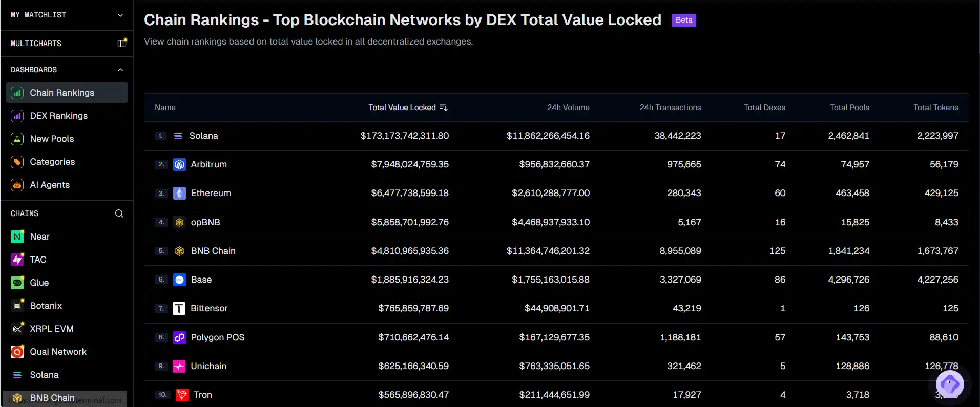This screenshot has height=407, width=980.
Task: Click the Bittensor logo icon
Action: [x=179, y=308]
